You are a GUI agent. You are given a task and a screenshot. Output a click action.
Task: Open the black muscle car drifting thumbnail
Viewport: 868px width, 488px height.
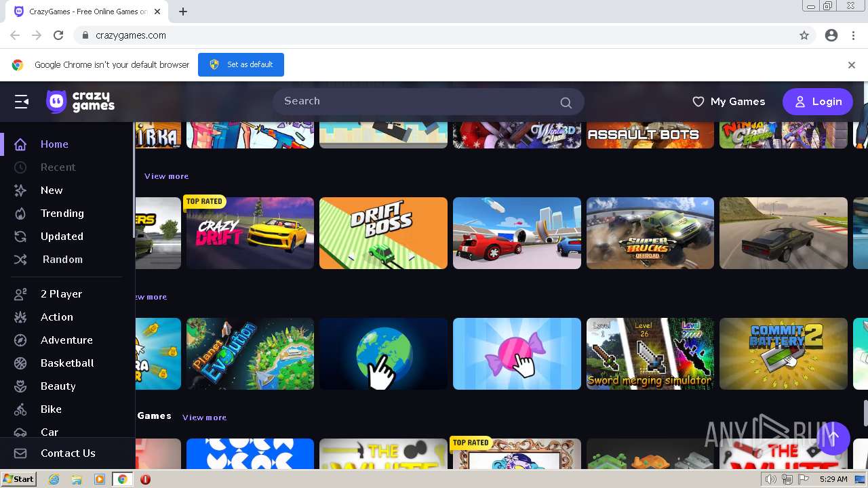coord(783,233)
